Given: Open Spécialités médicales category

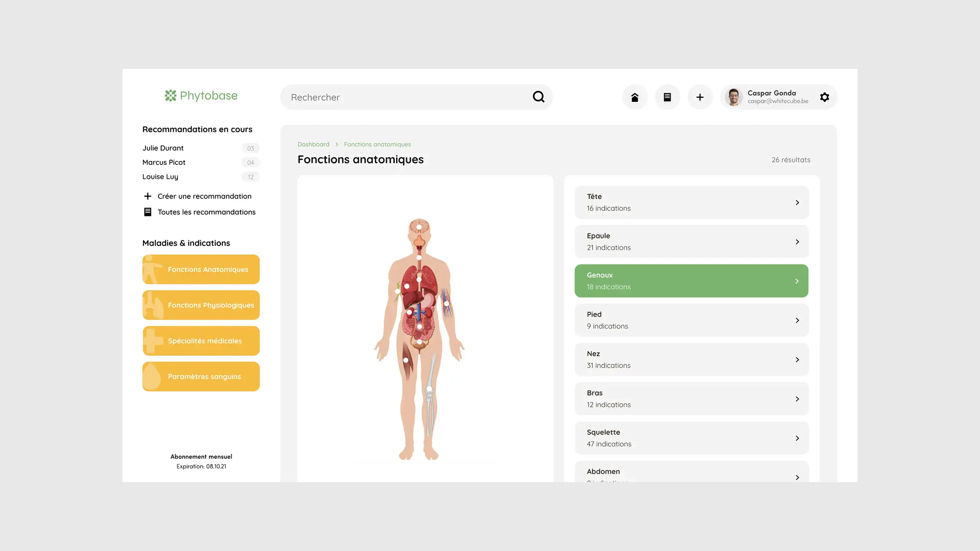Looking at the screenshot, I should [201, 341].
